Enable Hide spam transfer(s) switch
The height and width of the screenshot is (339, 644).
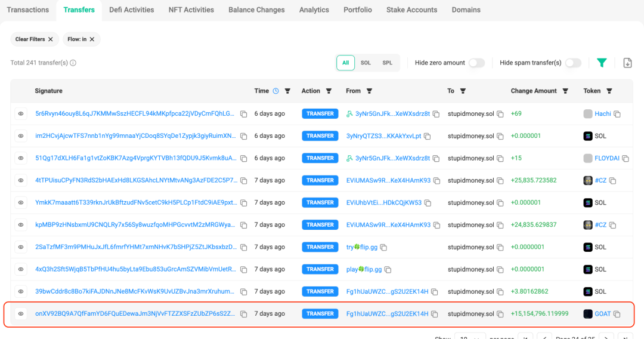[x=572, y=63]
